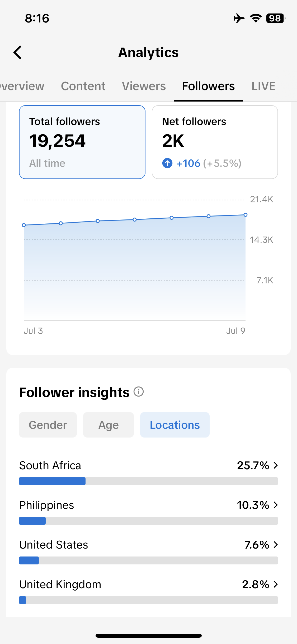
Task: Tap the blue up-arrow growth icon
Action: 167,163
